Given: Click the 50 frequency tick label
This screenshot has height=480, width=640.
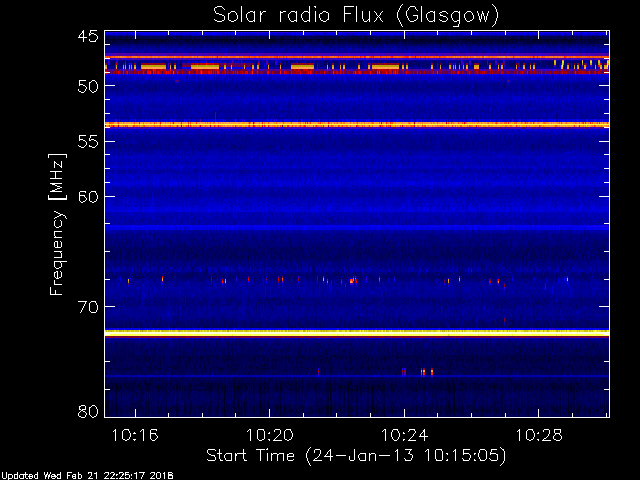Looking at the screenshot, I should point(88,86).
